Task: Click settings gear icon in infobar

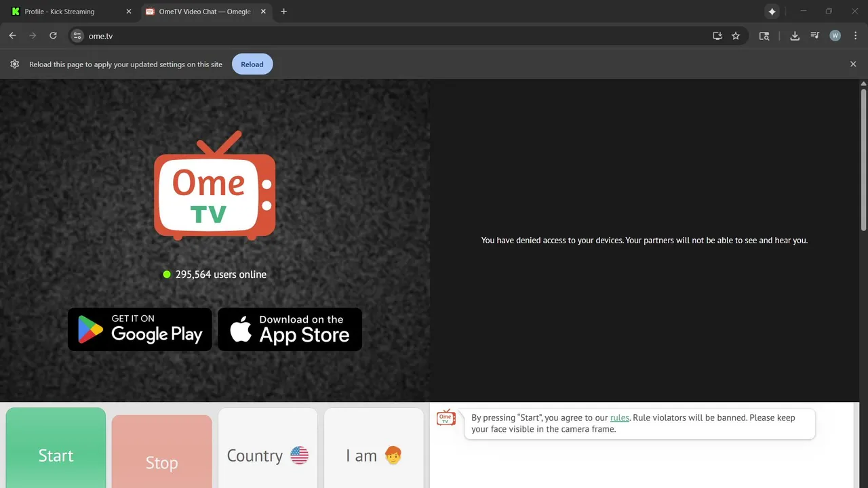Action: click(x=15, y=64)
